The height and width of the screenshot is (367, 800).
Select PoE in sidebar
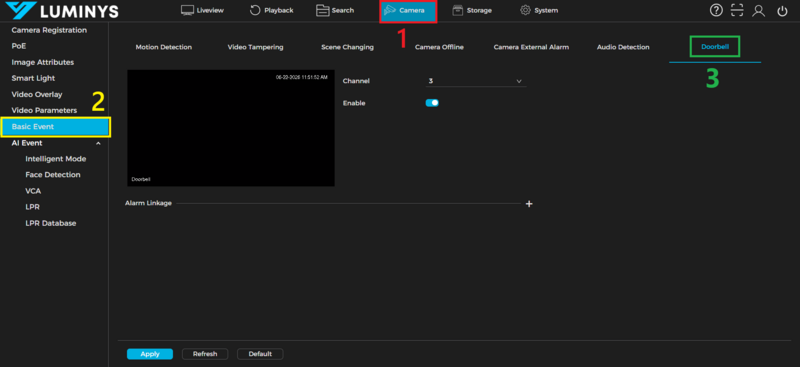[19, 46]
